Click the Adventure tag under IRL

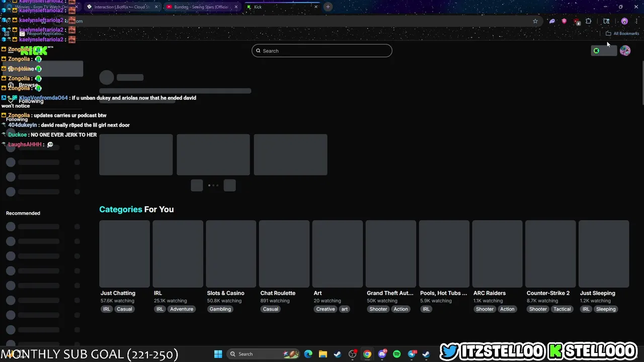coord(182,309)
